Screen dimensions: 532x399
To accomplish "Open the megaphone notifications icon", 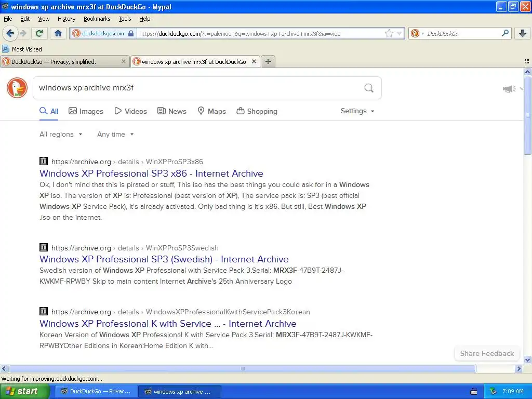I will (509, 89).
